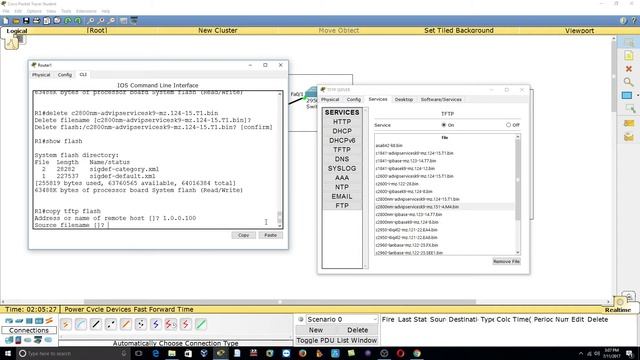Click the Windows Start button
This screenshot has height=360, width=640.
(x=7, y=353)
